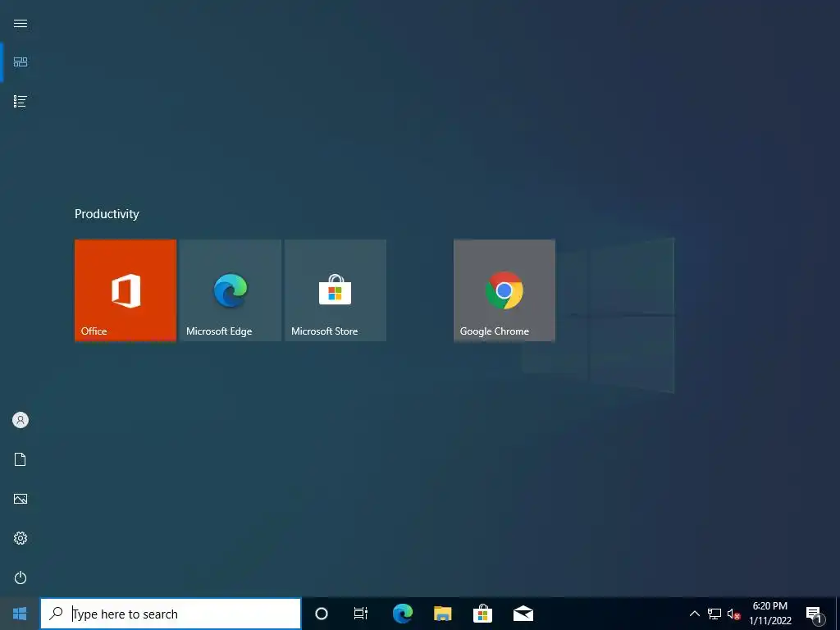Screen dimensions: 840x630
Task: Open the Pictures sidebar icon
Action: point(21,499)
